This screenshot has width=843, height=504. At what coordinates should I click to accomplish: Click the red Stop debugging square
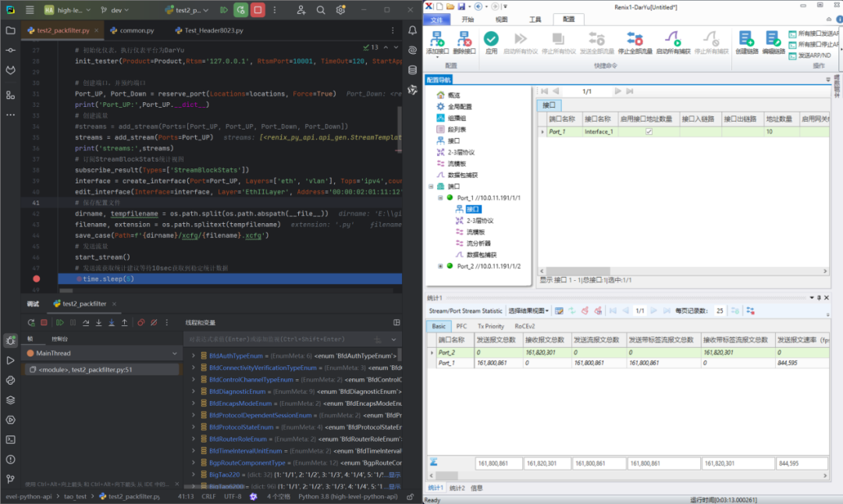(x=44, y=322)
